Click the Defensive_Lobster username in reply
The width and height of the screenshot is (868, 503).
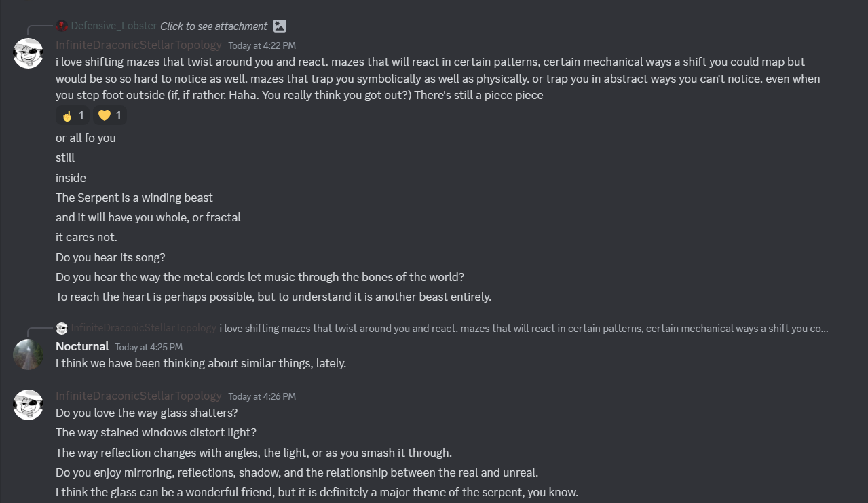(x=114, y=26)
